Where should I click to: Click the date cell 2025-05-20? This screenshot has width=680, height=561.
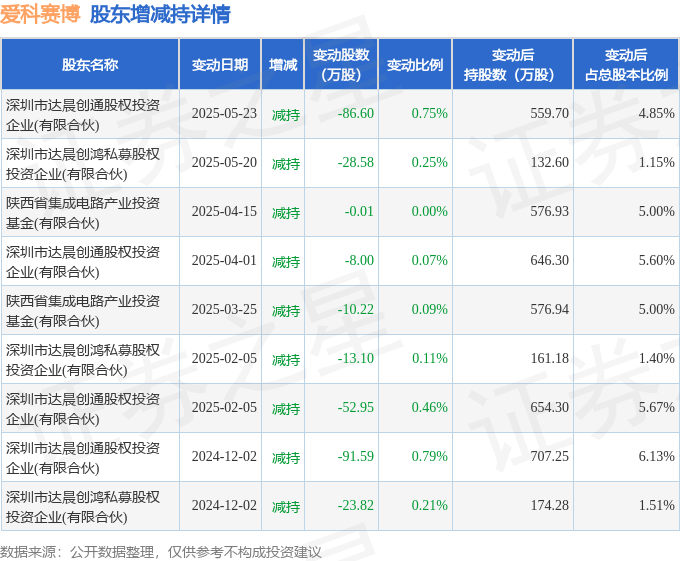(224, 163)
